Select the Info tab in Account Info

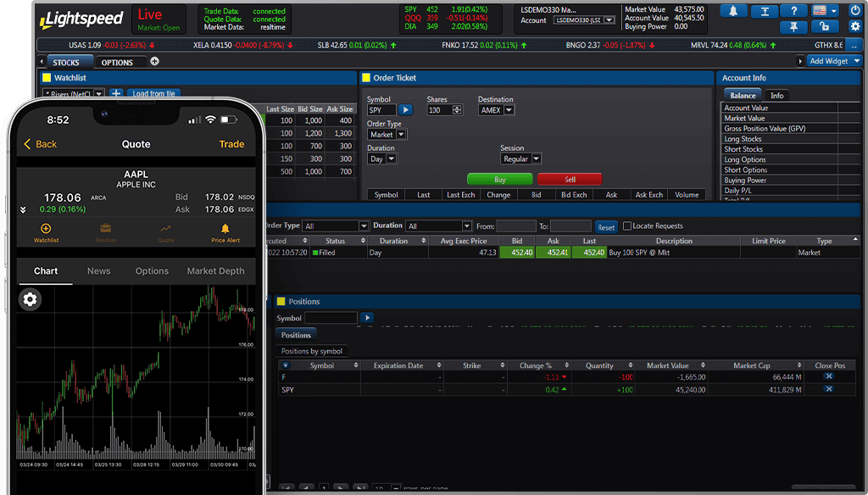tap(776, 95)
